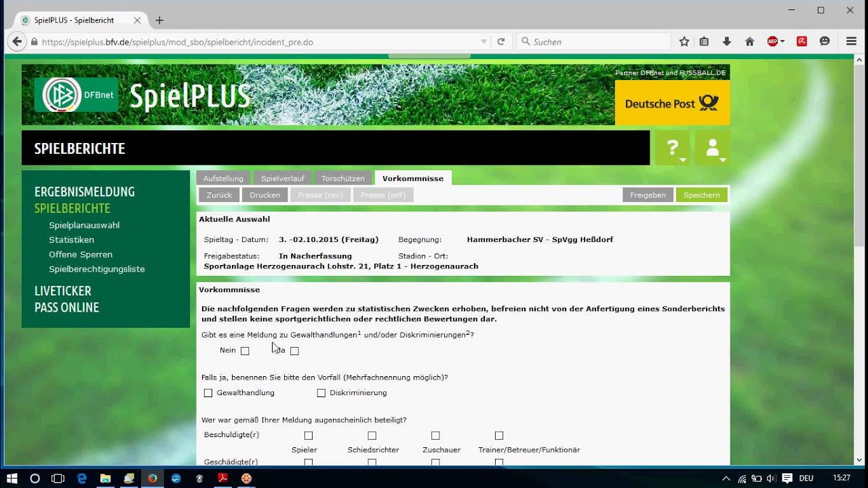Open Spielplanauswahl in the sidebar
The image size is (868, 488).
[84, 225]
